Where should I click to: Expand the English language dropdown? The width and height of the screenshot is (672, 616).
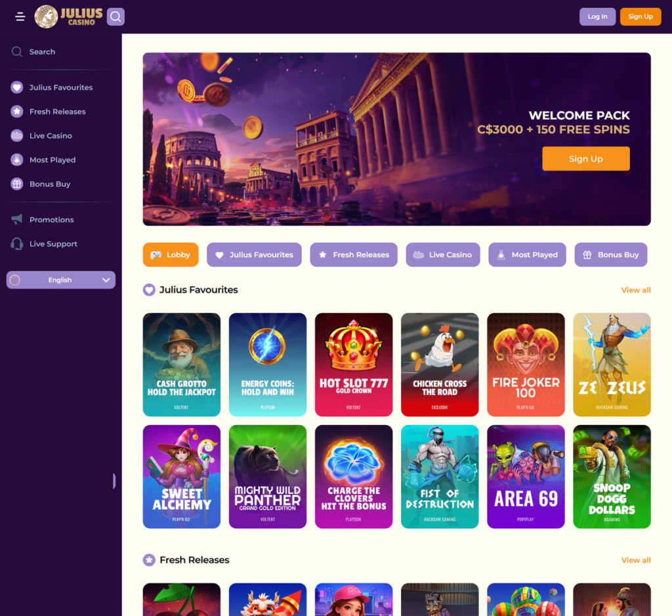61,279
